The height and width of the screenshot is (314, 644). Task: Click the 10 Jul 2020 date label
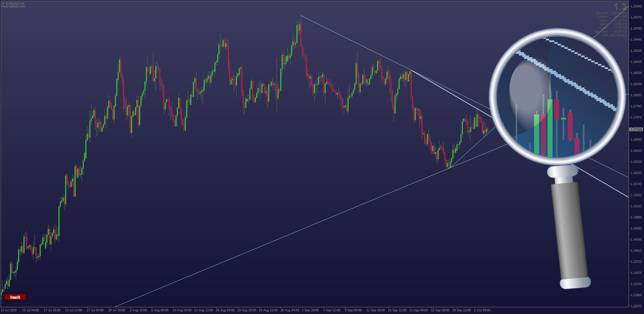(x=9, y=310)
